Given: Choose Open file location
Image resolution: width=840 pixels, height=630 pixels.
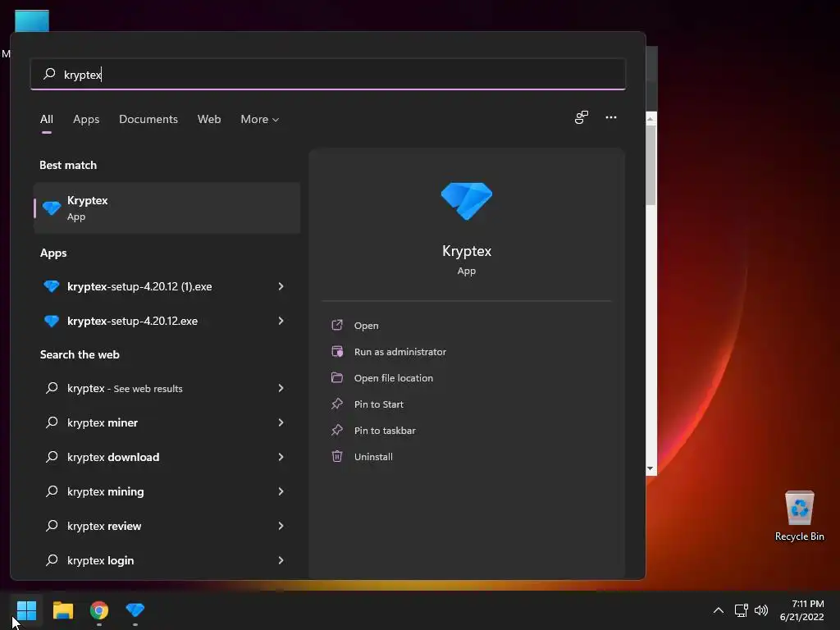Looking at the screenshot, I should 394,377.
